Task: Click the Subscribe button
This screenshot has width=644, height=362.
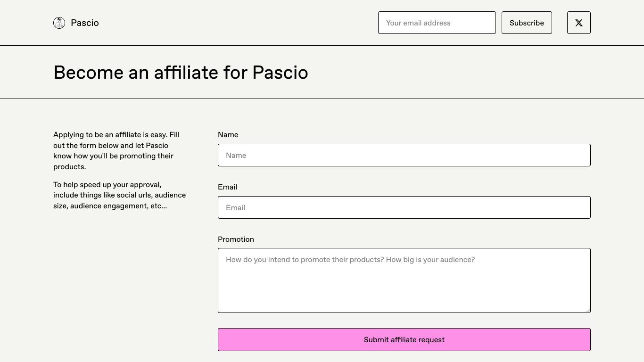Action: pyautogui.click(x=527, y=23)
